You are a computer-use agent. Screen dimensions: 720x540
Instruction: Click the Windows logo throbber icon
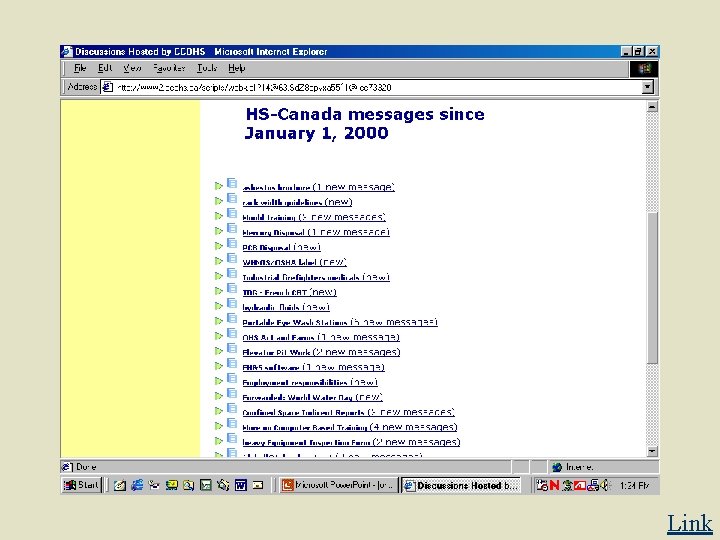[644, 69]
